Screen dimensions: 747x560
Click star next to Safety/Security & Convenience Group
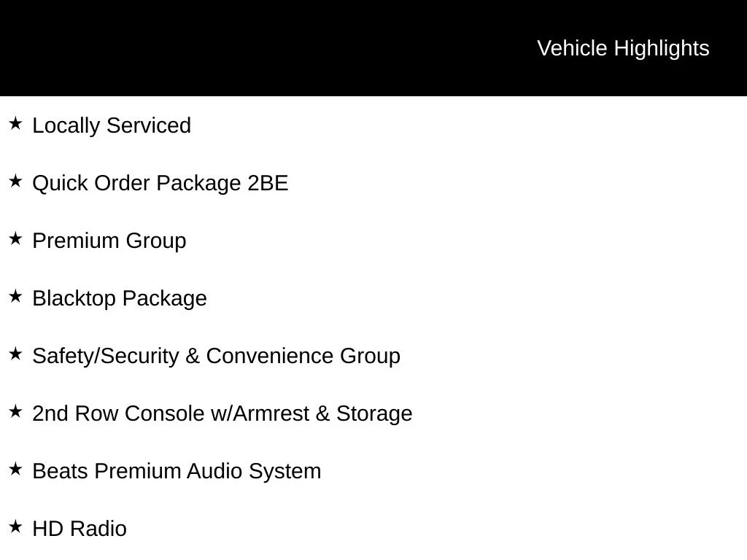tap(15, 354)
